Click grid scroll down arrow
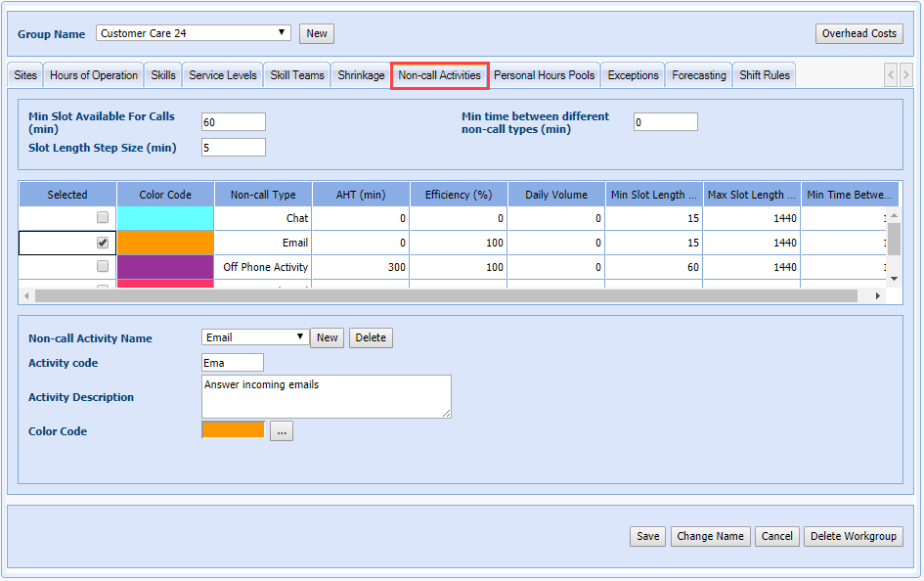924x581 pixels. [893, 279]
